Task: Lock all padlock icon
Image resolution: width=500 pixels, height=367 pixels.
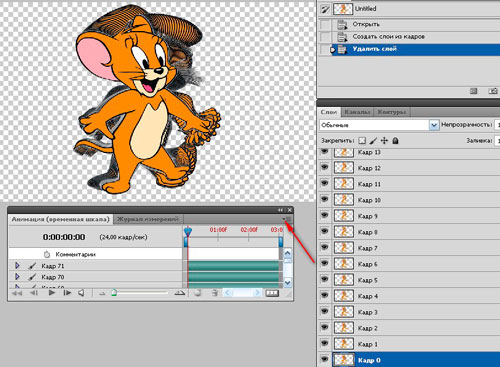Action: click(x=395, y=141)
